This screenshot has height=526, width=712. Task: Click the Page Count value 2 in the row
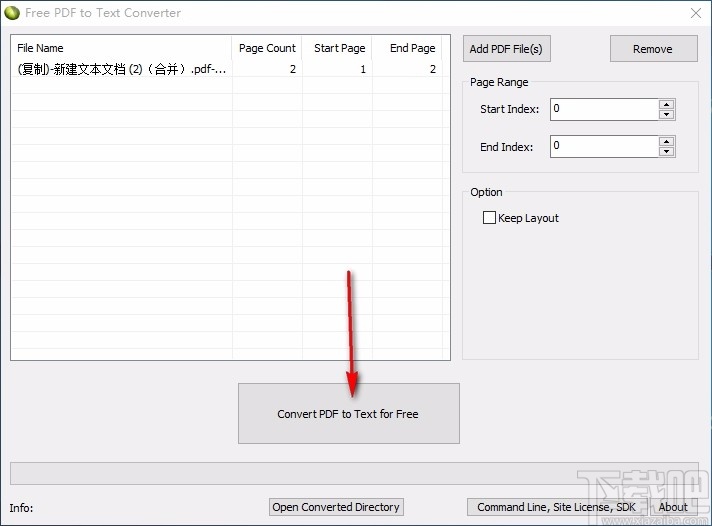[293, 69]
